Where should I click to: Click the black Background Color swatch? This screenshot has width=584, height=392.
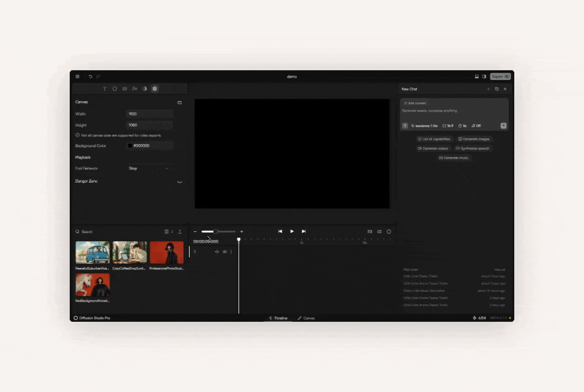point(129,145)
